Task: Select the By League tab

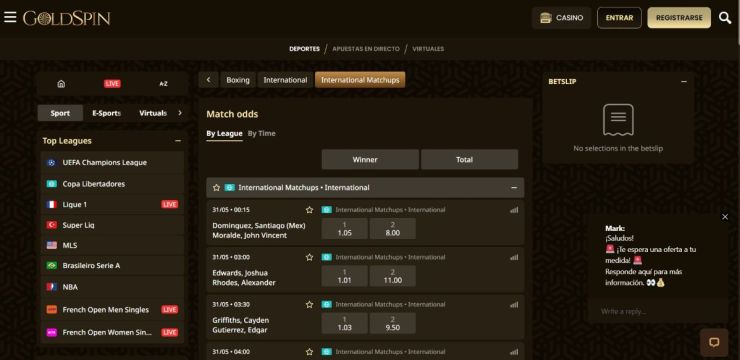Action: click(x=224, y=134)
